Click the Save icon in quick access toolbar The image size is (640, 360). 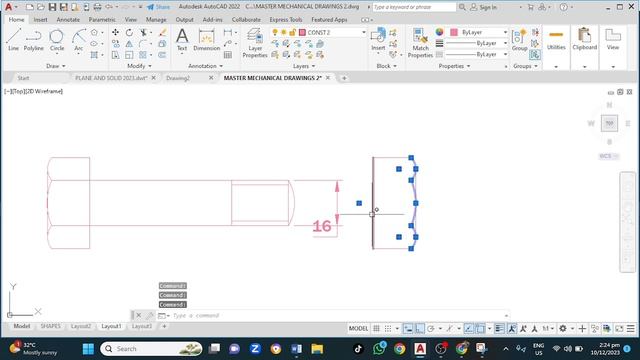click(52, 7)
